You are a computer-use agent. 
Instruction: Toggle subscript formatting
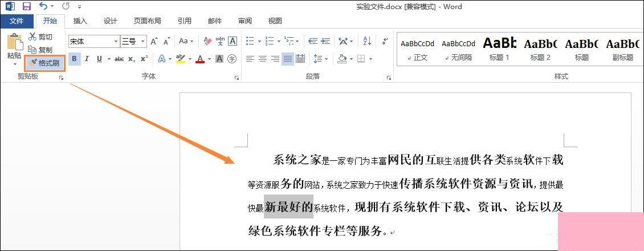(x=132, y=59)
